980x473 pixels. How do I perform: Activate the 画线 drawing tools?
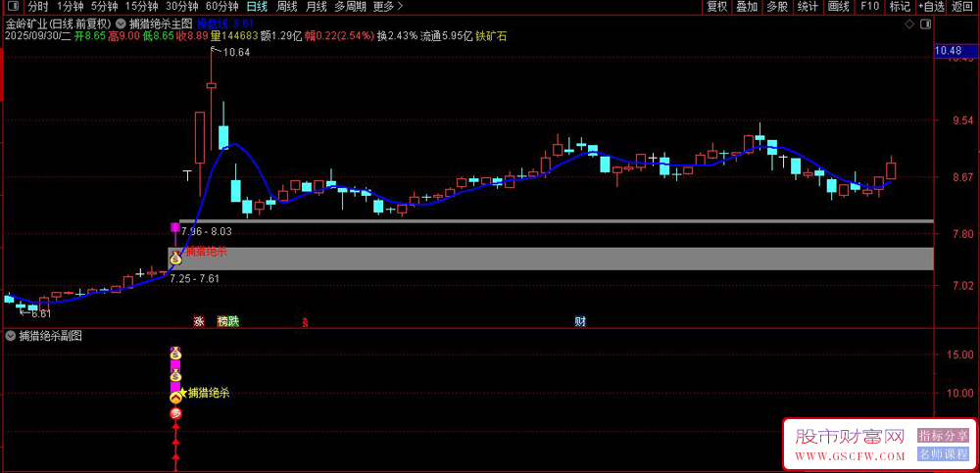tap(839, 7)
